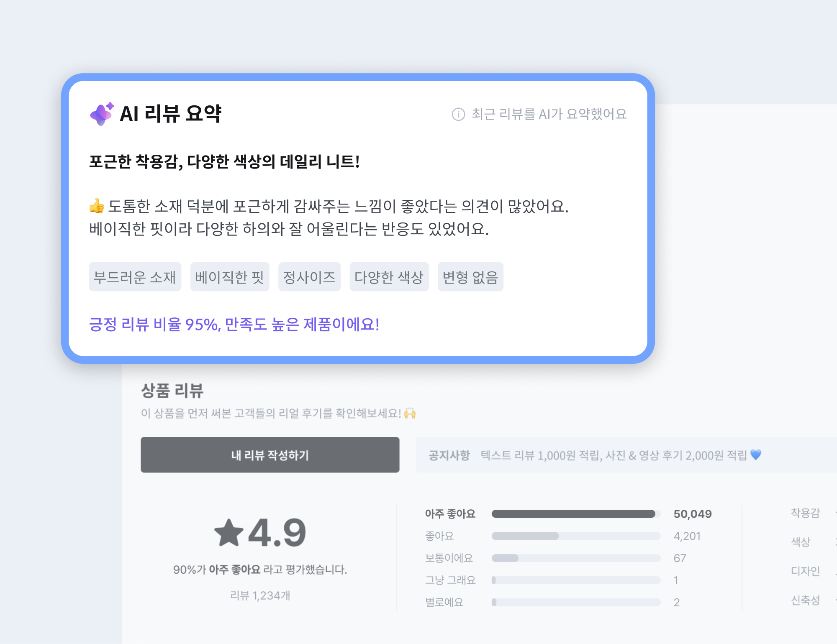Screen dimensions: 837x644
Task: Click the 그냥 그래요 rating bar
Action: [x=575, y=580]
